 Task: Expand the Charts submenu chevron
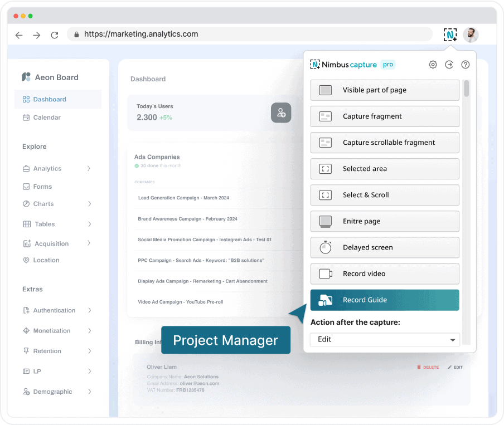90,204
